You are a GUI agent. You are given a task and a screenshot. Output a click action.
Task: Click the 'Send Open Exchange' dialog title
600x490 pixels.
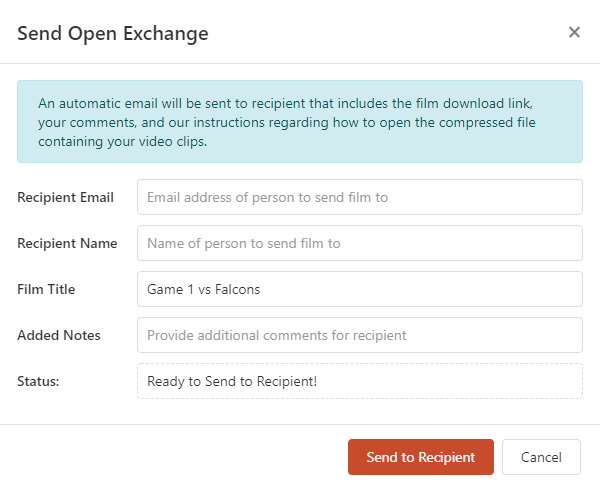click(x=113, y=33)
